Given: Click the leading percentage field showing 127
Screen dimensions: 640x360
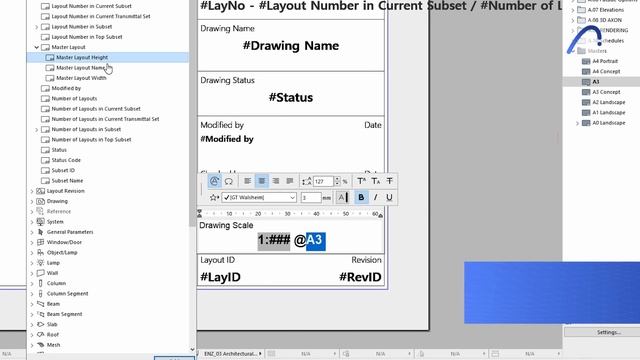Looking at the screenshot, I should pyautogui.click(x=323, y=181).
